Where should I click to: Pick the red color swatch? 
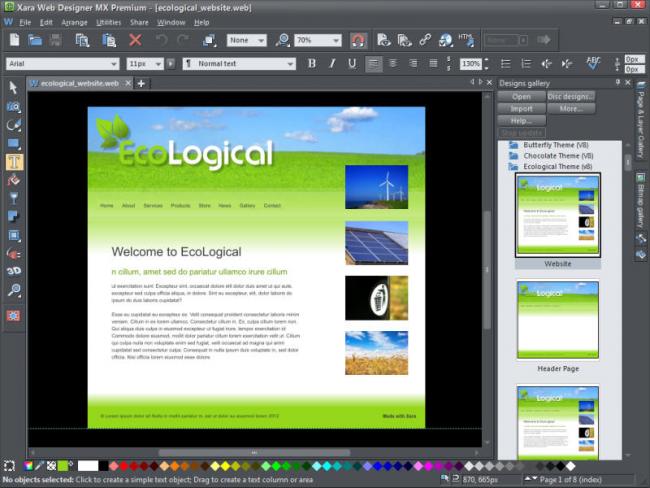click(124, 466)
